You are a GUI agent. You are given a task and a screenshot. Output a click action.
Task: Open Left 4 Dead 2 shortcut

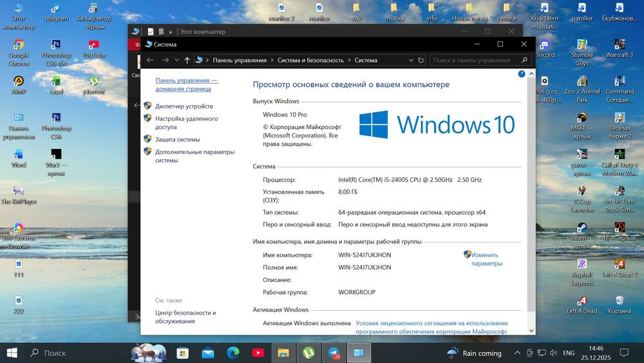pos(620,268)
